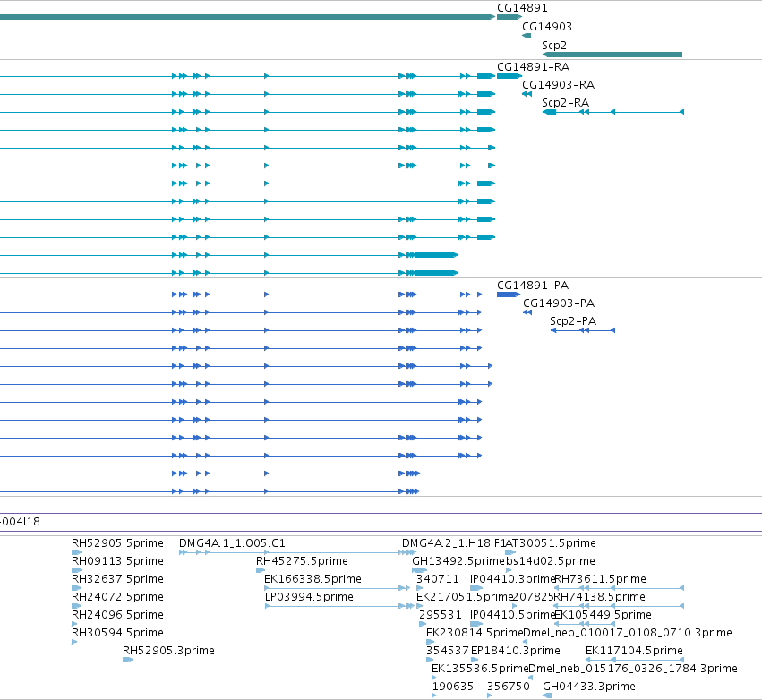Viewport: 762px width, 700px height.
Task: Select EST GH04433.3prime
Action: [x=589, y=687]
